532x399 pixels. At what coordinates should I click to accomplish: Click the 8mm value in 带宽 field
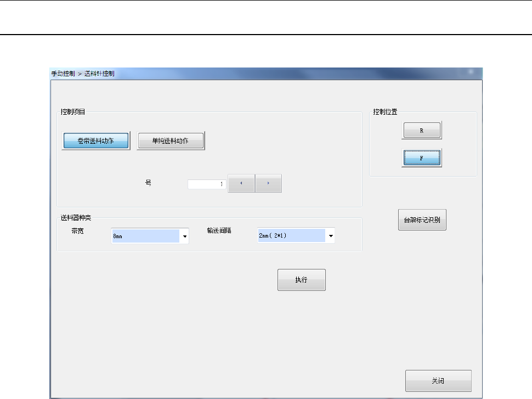click(x=145, y=236)
